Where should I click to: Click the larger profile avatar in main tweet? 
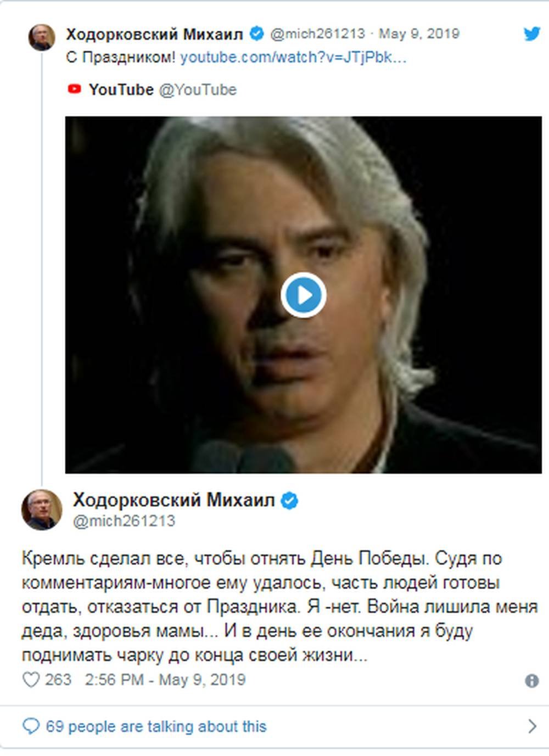[42, 509]
